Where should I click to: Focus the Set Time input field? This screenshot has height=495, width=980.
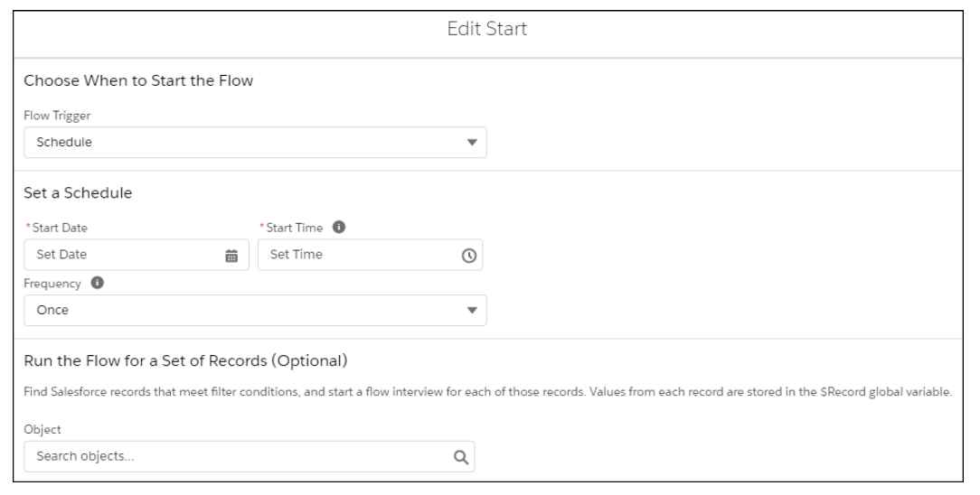[370, 255]
